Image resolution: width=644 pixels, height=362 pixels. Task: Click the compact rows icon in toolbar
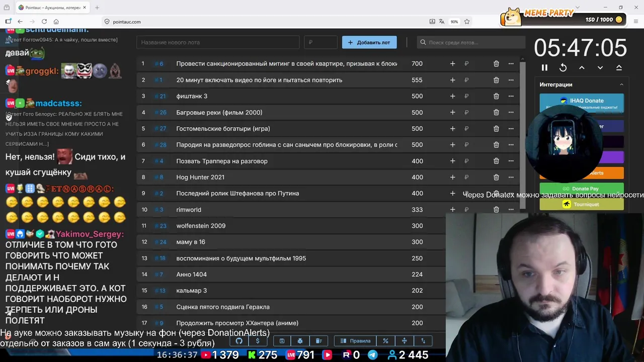pyautogui.click(x=404, y=341)
